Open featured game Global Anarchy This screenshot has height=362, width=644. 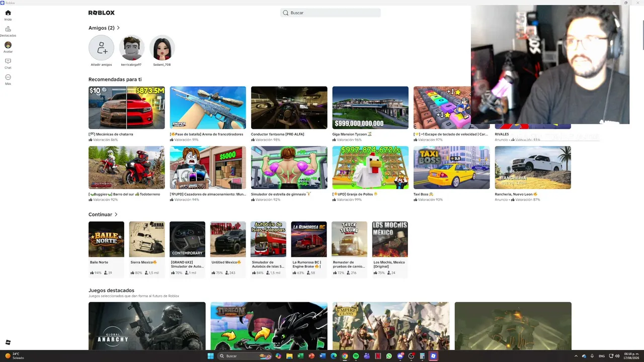tap(147, 326)
